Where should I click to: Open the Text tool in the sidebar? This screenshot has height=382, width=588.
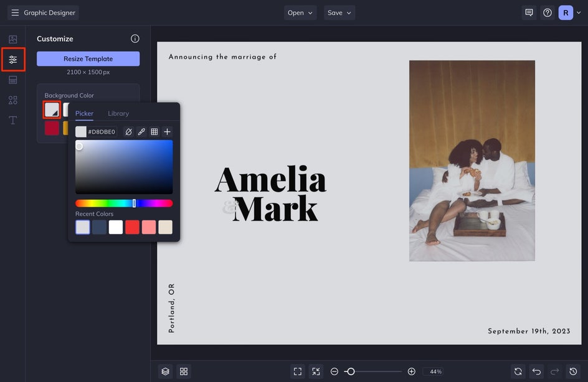click(x=12, y=120)
